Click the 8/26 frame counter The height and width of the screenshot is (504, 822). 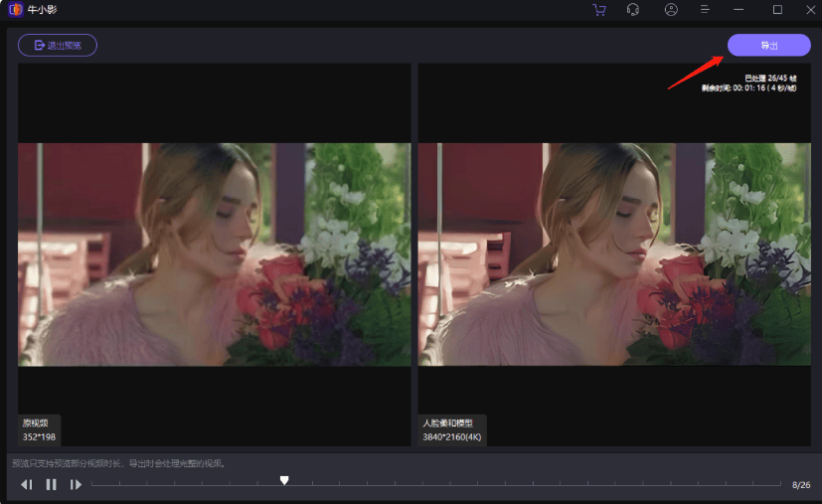tap(800, 485)
